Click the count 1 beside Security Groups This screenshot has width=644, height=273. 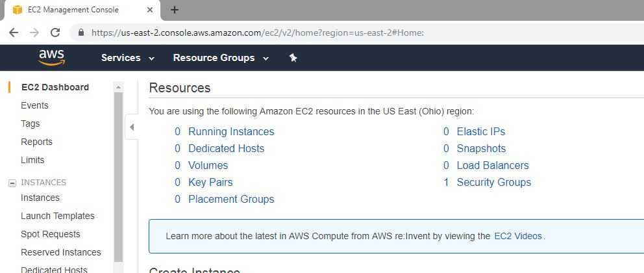click(x=446, y=182)
